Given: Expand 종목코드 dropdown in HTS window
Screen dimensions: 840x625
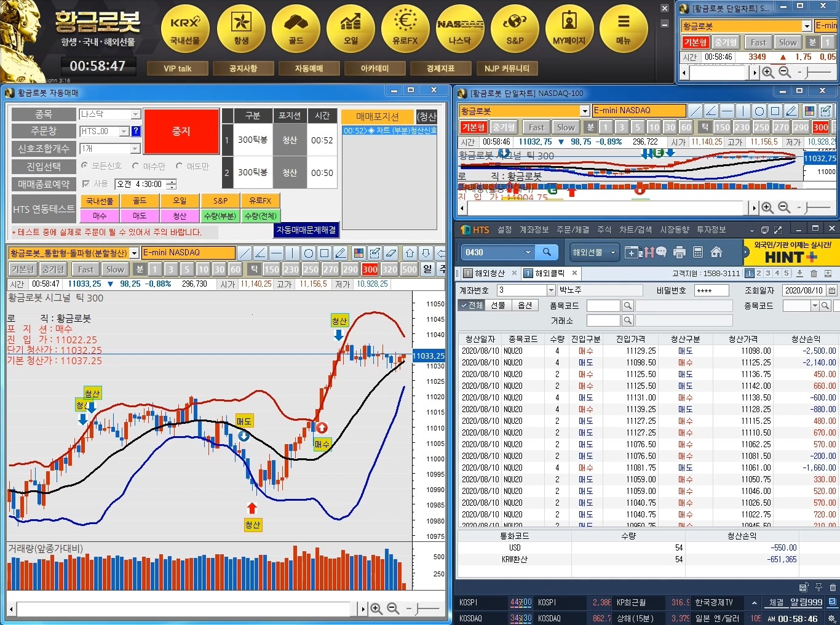Looking at the screenshot, I should [815, 305].
